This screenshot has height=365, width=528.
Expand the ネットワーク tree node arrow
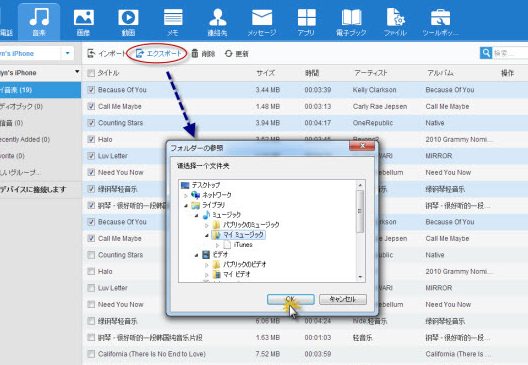[x=186, y=195]
